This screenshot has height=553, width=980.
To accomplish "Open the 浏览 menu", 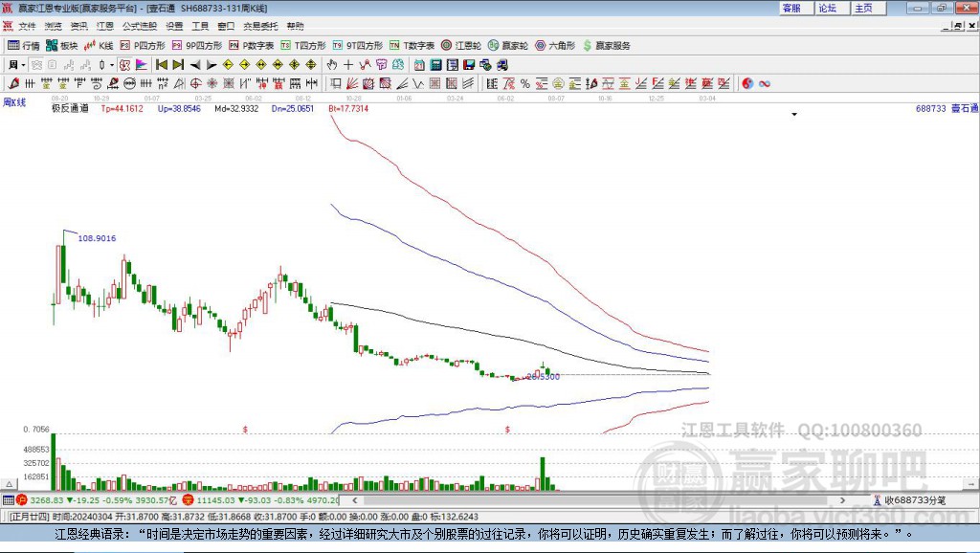I will click(x=54, y=26).
